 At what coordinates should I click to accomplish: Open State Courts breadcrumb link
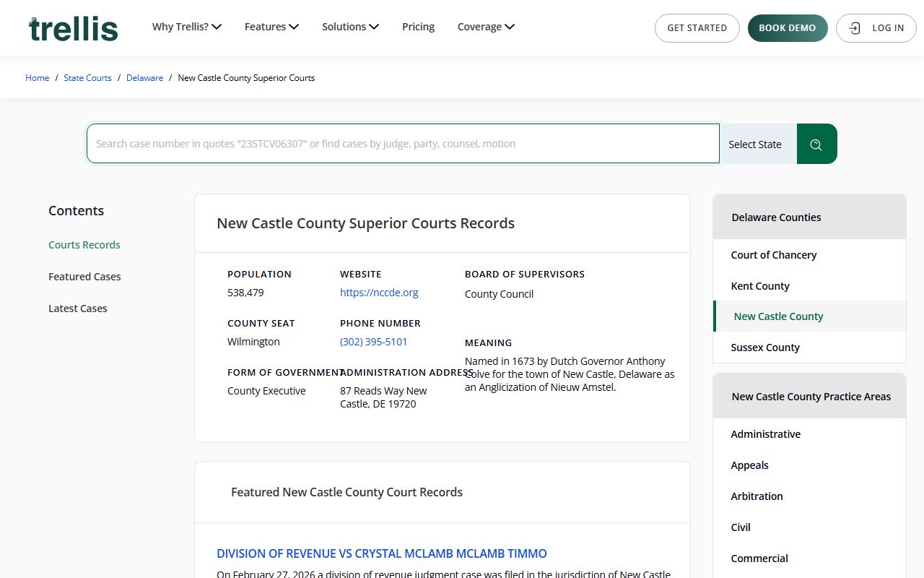[87, 77]
